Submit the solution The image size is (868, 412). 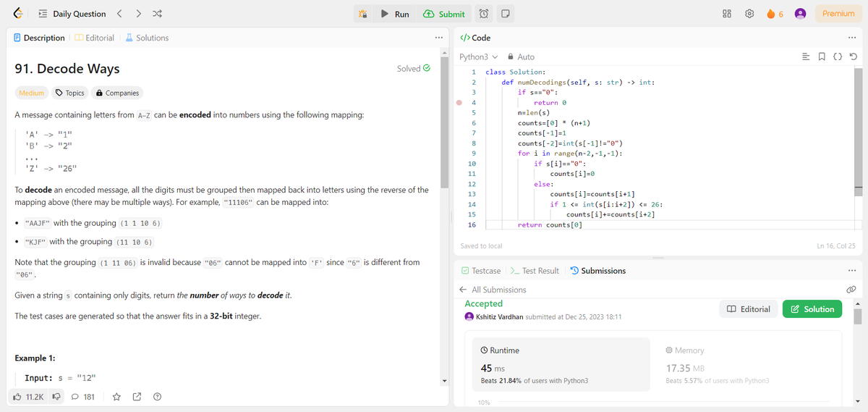click(x=444, y=14)
